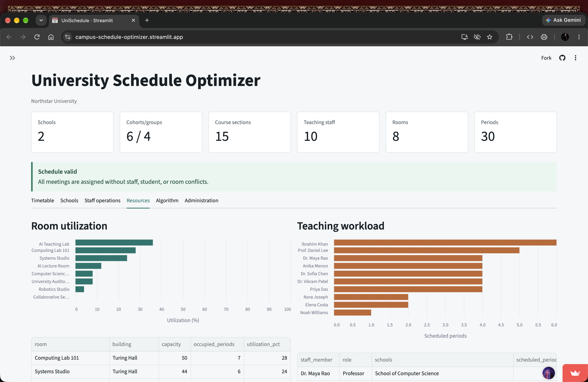Open Streamlit app three-dot menu
This screenshot has height=382, width=588.
click(575, 58)
